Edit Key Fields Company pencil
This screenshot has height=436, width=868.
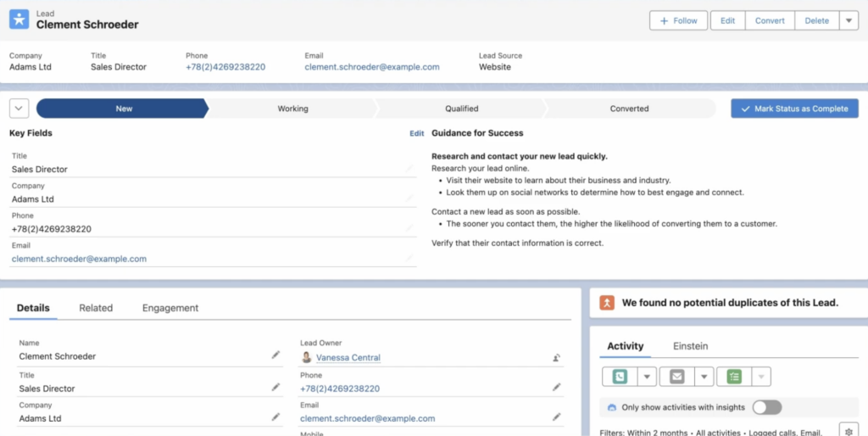(409, 198)
